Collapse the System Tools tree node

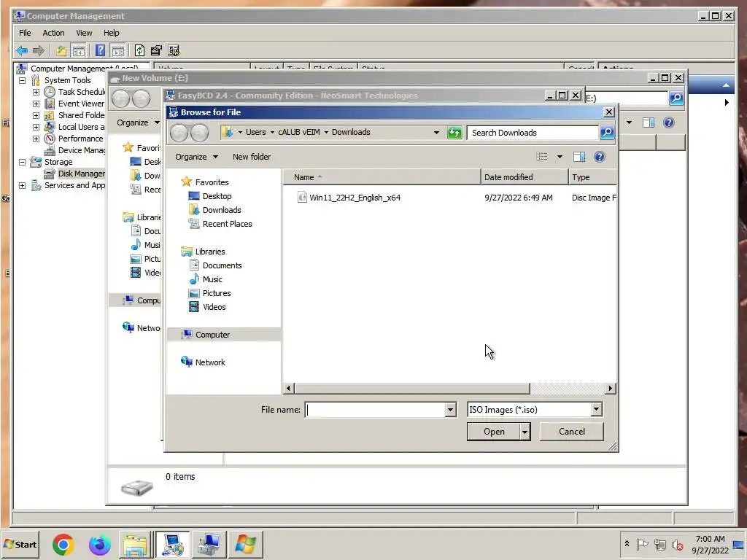pyautogui.click(x=23, y=80)
